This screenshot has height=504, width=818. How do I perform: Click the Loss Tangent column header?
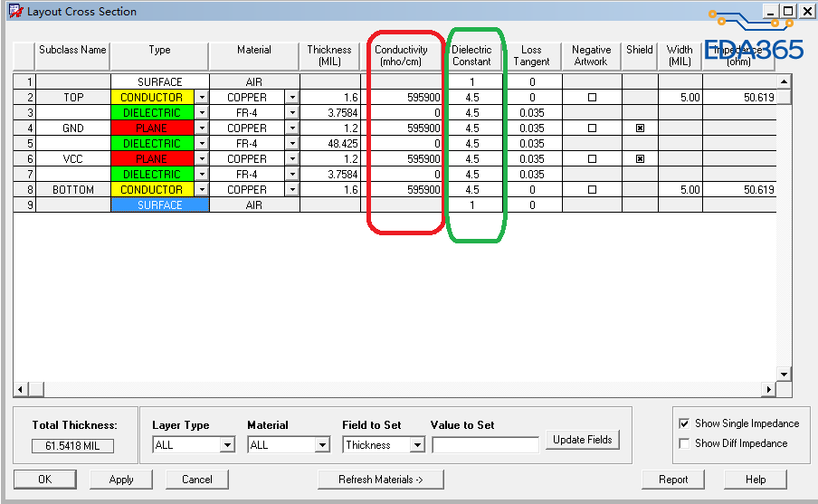(531, 56)
